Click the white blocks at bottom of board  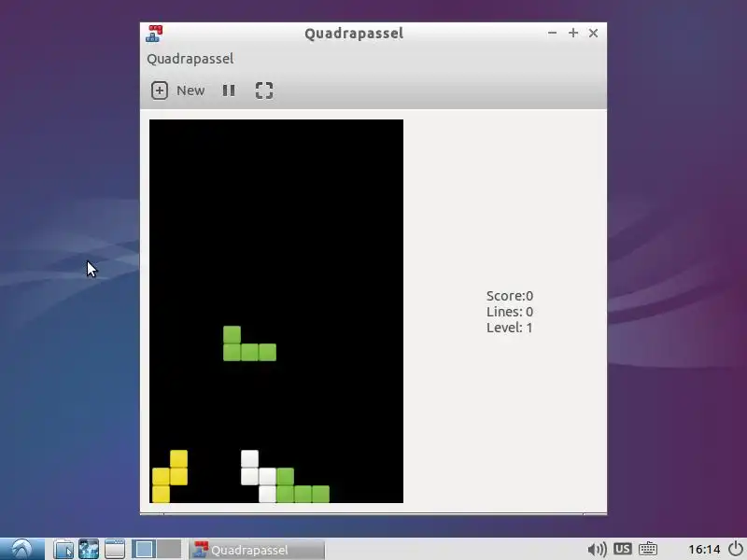[259, 476]
